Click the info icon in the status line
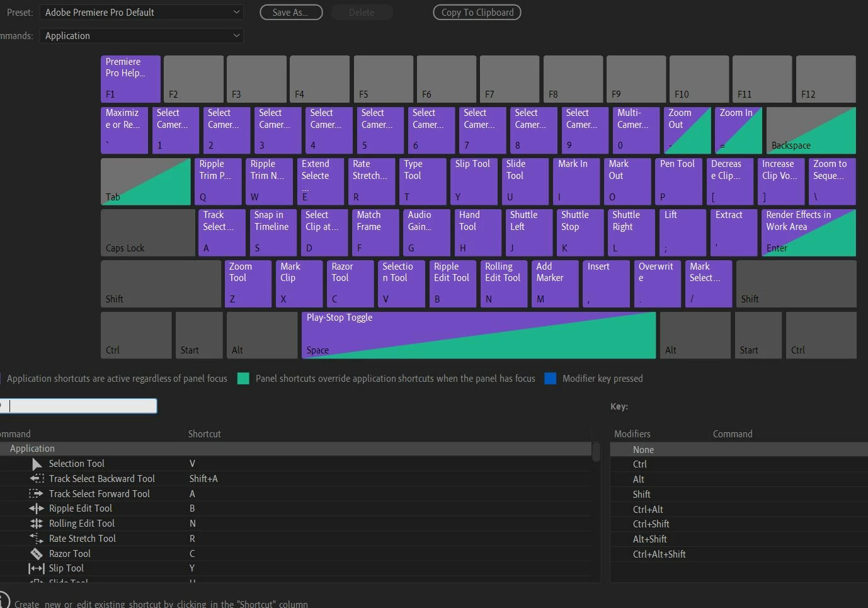 3,600
